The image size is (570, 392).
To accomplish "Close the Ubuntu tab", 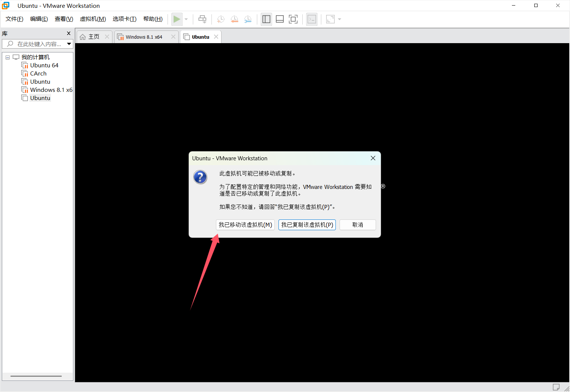I will coord(216,36).
